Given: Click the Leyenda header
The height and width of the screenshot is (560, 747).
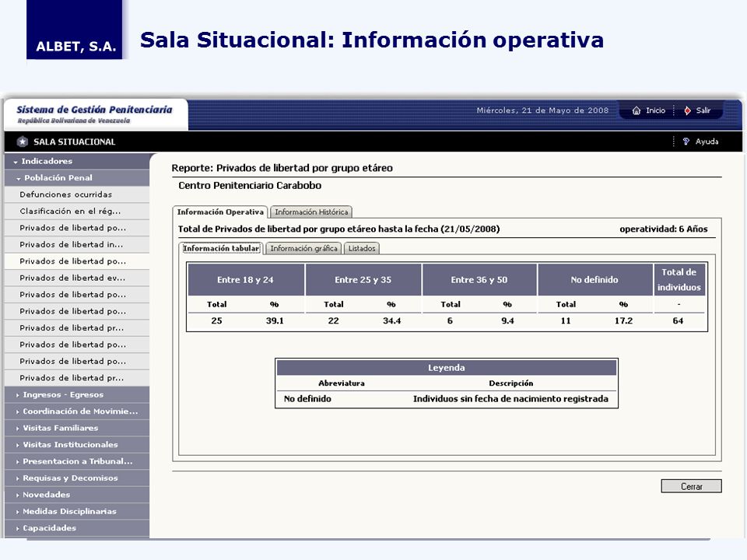Looking at the screenshot, I should 447,368.
